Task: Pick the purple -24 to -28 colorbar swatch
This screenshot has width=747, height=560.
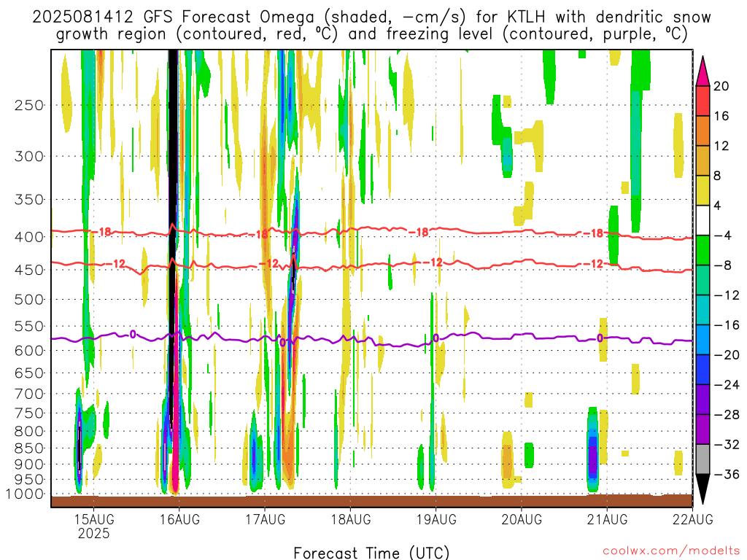Action: click(703, 400)
